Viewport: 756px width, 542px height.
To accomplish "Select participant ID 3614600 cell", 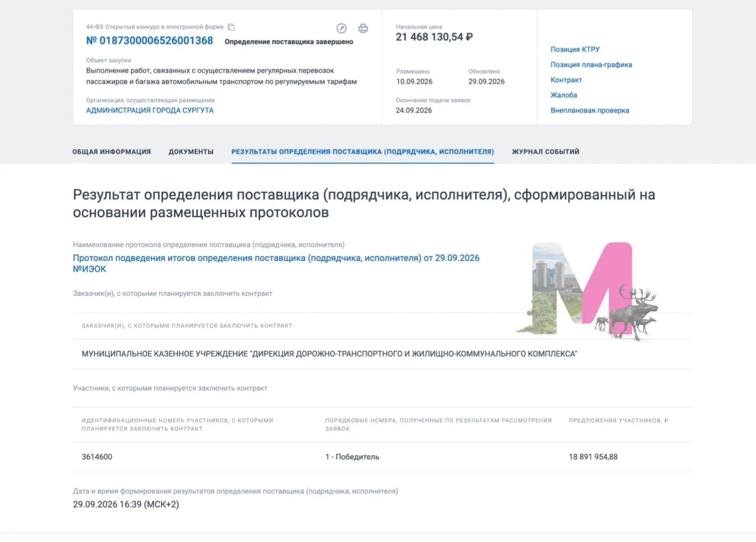I will click(97, 457).
